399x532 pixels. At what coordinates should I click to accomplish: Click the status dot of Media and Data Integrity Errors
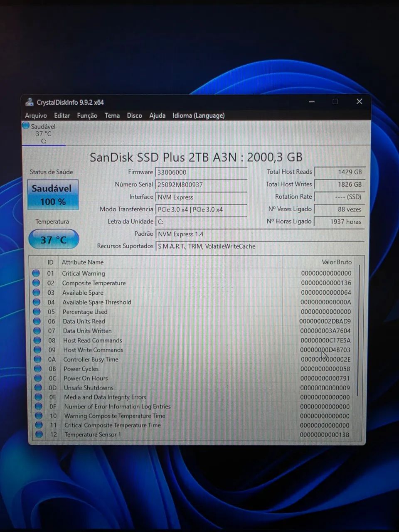coord(39,397)
